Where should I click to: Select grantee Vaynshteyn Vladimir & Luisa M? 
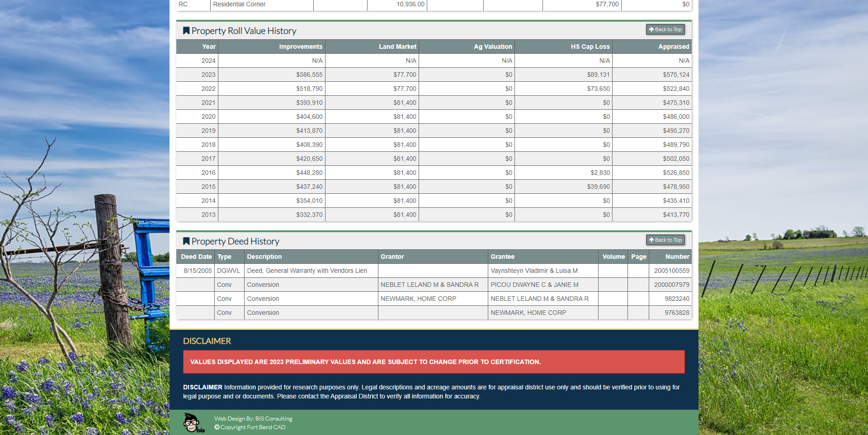(534, 271)
